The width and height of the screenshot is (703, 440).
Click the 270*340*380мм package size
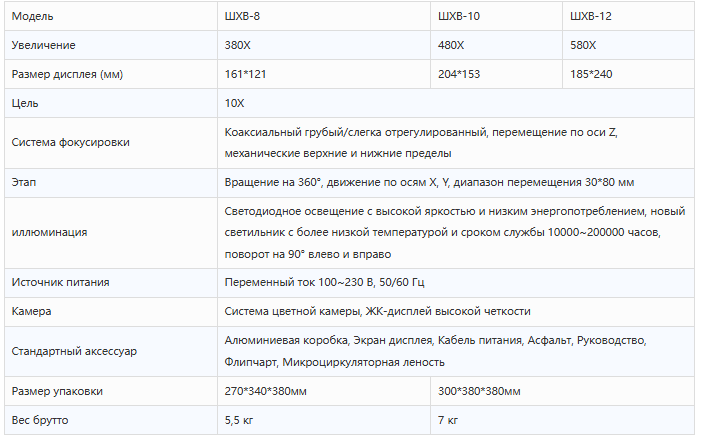[x=265, y=391]
